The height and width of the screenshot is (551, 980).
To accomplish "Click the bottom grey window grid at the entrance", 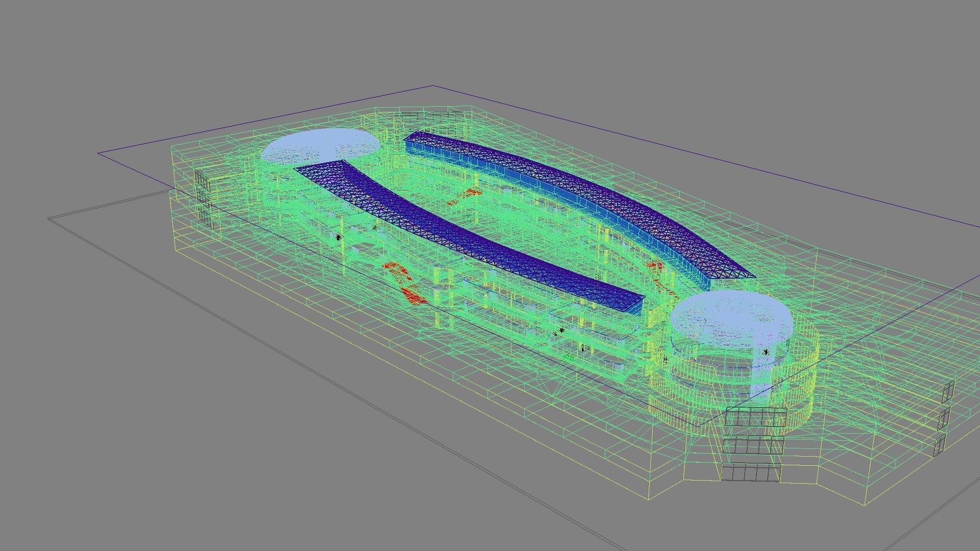I will point(751,472).
